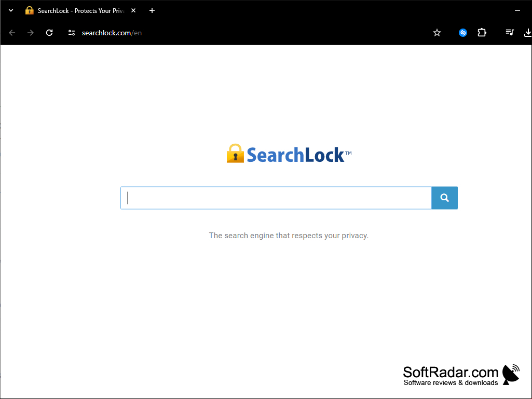Minimize the browser window
Screen dimensions: 532x399
pos(517,10)
